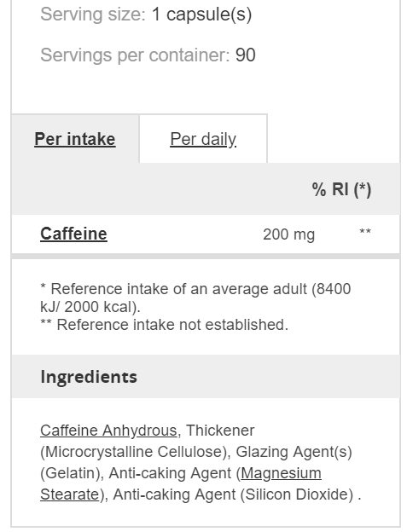
Task: Open the Per daily tab
Action: (x=203, y=139)
